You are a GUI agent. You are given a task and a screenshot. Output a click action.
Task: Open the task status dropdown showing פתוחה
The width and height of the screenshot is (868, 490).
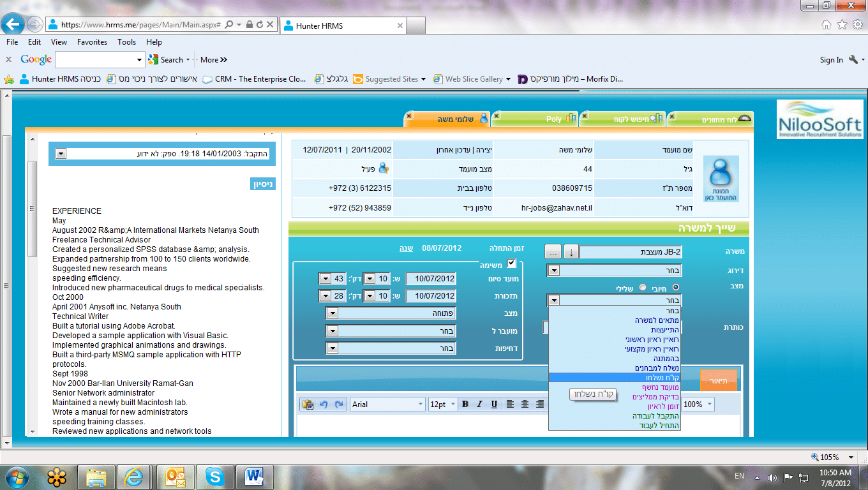[331, 313]
